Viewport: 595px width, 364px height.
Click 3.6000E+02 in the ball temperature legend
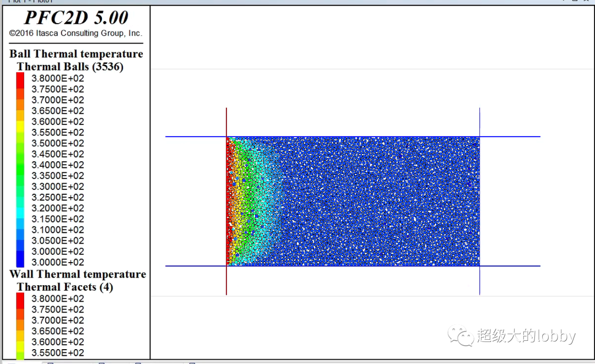[58, 122]
